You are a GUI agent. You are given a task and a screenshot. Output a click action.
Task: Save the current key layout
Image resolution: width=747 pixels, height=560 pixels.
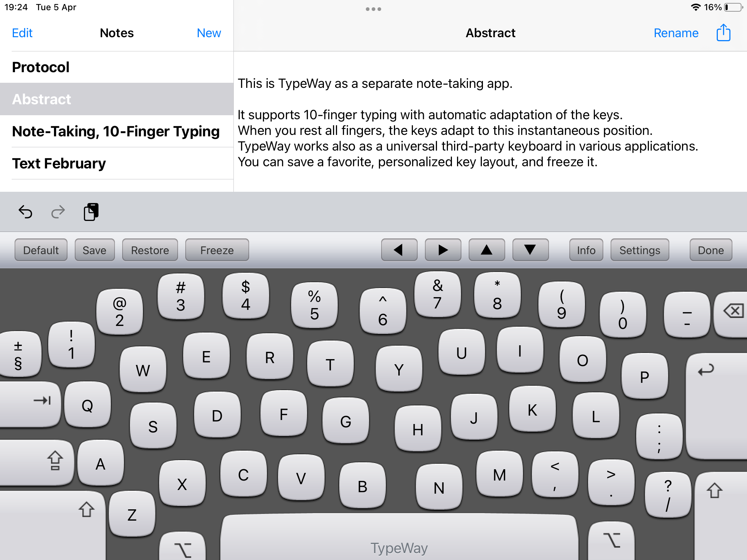click(x=94, y=250)
